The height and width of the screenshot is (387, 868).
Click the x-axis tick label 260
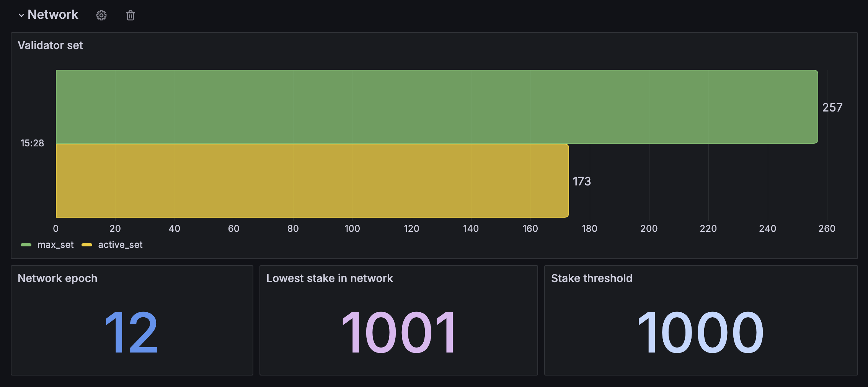click(x=827, y=229)
